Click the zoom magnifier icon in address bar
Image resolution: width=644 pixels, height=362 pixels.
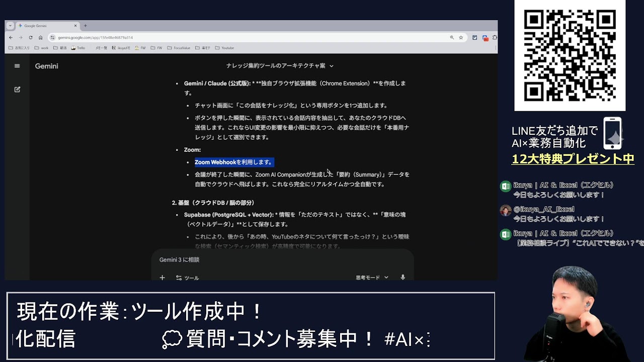[452, 38]
